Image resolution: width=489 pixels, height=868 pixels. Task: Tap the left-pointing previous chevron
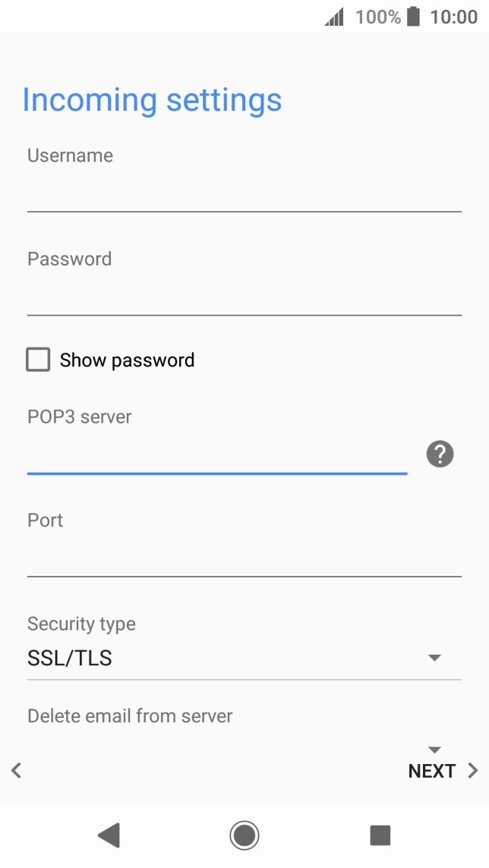click(16, 770)
